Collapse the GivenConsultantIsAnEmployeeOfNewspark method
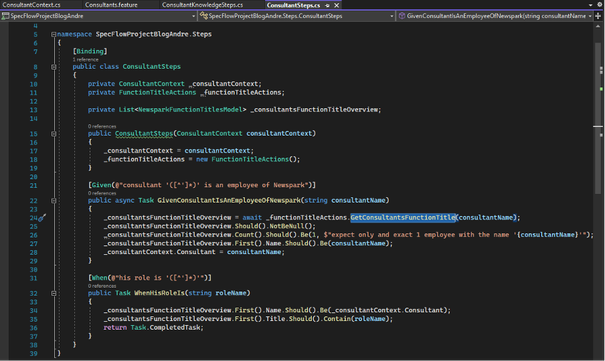Image resolution: width=605 pixels, height=361 pixels. [x=54, y=201]
